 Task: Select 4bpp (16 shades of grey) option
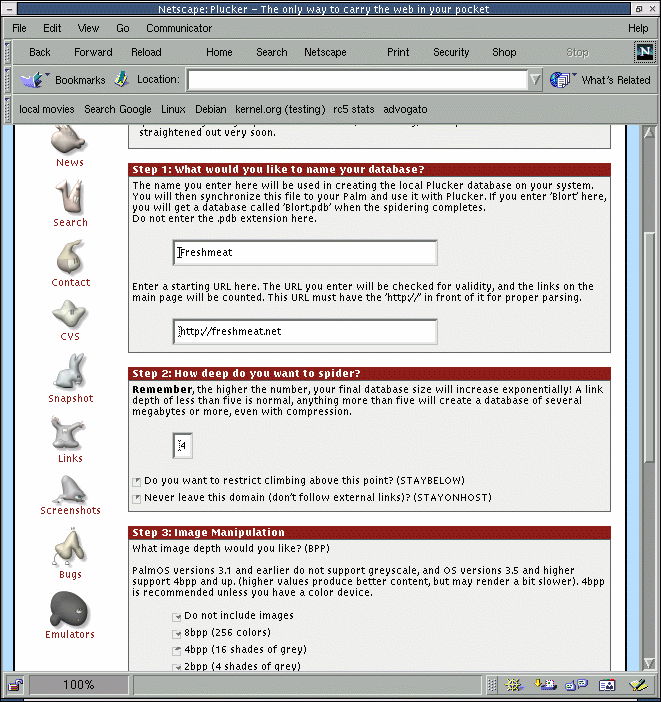click(x=176, y=651)
